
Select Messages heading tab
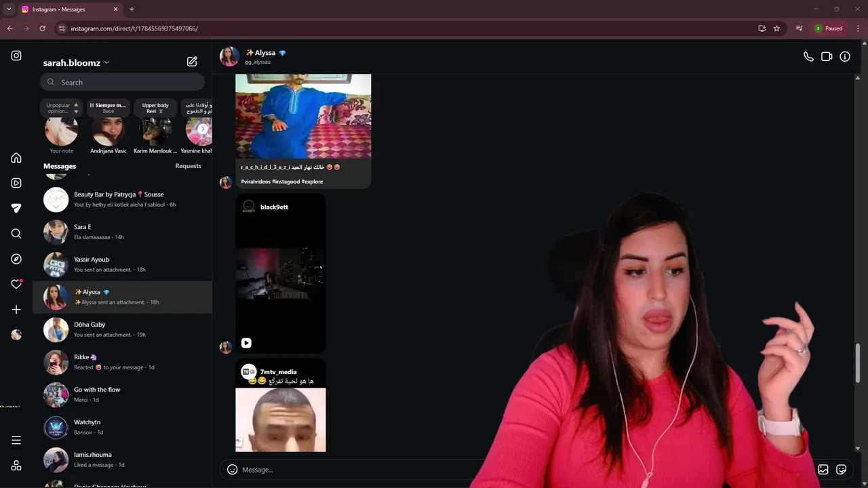[x=60, y=166]
